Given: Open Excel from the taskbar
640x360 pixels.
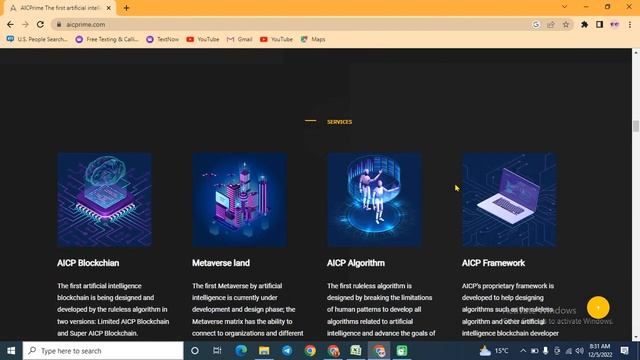Looking at the screenshot, I should [356, 351].
